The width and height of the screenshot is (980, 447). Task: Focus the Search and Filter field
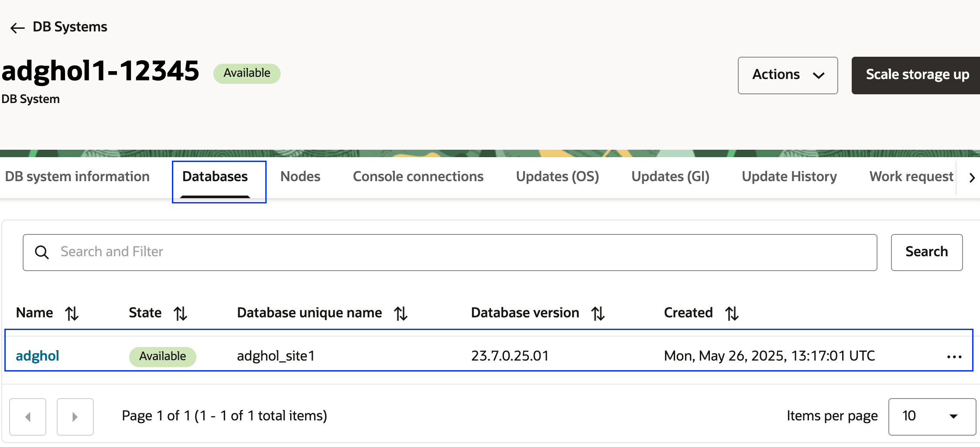click(x=450, y=252)
